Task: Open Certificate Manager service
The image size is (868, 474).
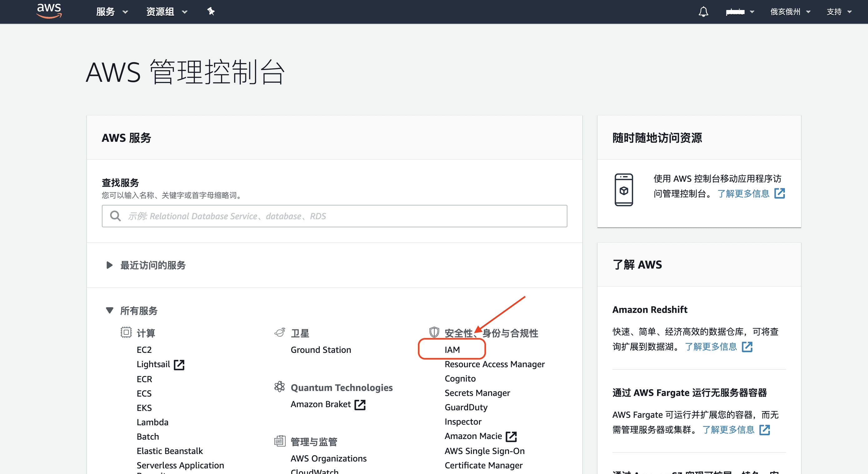Action: tap(484, 466)
